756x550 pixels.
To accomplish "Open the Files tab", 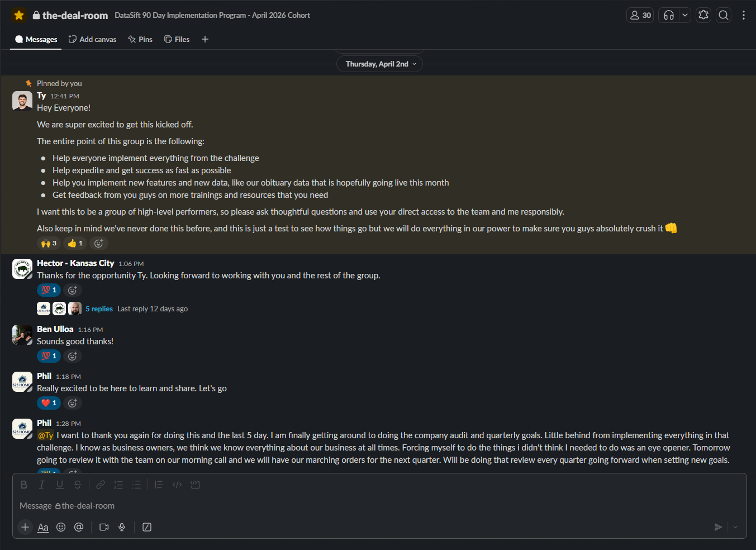I will 177,39.
